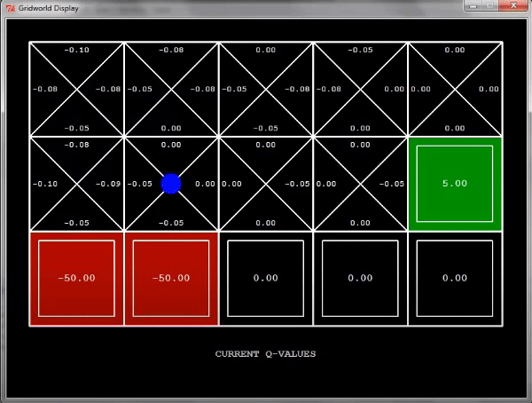Click the bottom-right 0.00 cell

(x=455, y=279)
